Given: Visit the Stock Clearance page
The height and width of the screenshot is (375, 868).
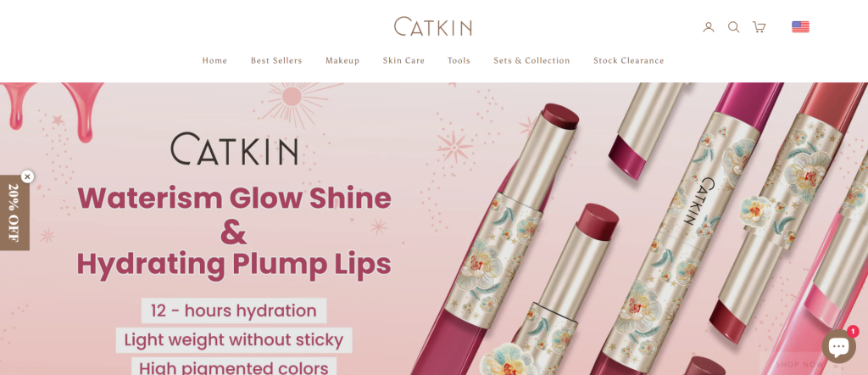Looking at the screenshot, I should click(629, 60).
